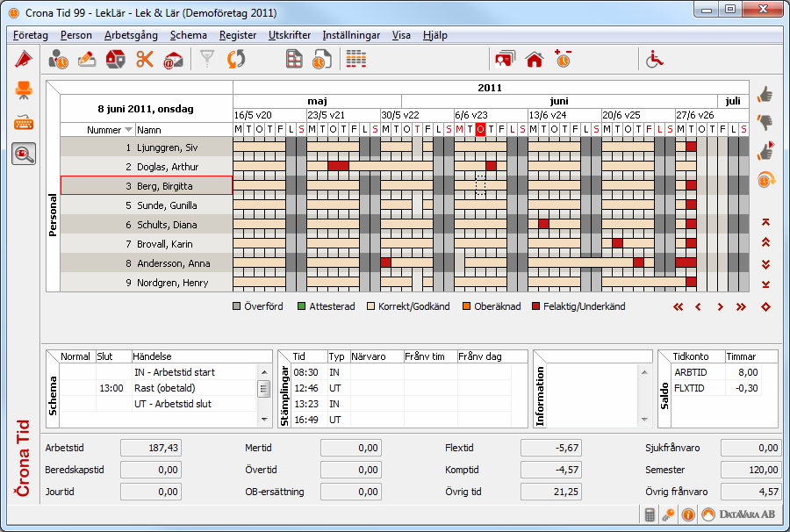Jump to the last staff row

coord(765,284)
